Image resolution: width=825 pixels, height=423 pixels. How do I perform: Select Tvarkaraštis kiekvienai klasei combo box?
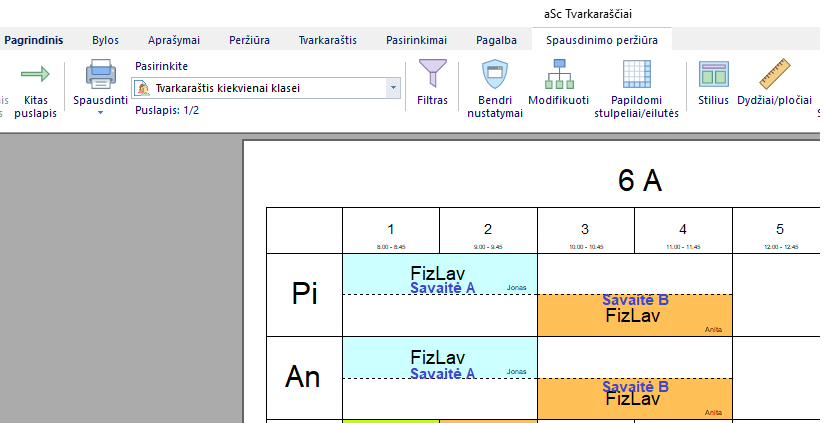point(260,88)
